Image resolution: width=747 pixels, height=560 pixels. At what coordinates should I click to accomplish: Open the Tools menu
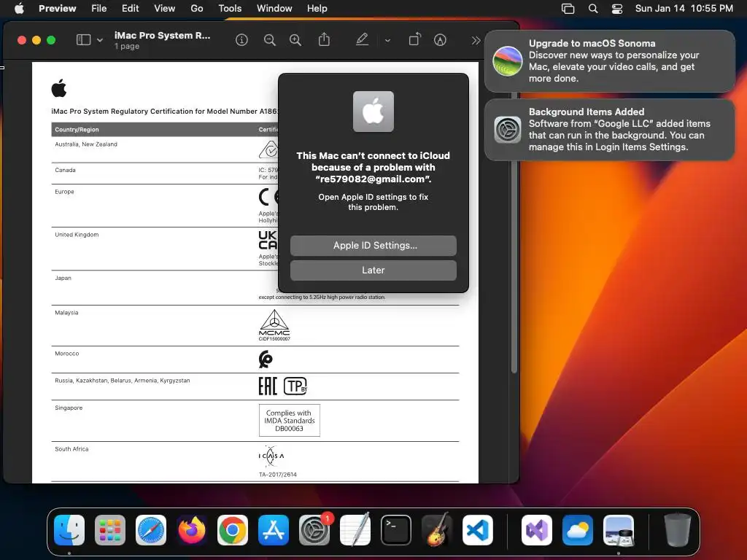point(230,8)
